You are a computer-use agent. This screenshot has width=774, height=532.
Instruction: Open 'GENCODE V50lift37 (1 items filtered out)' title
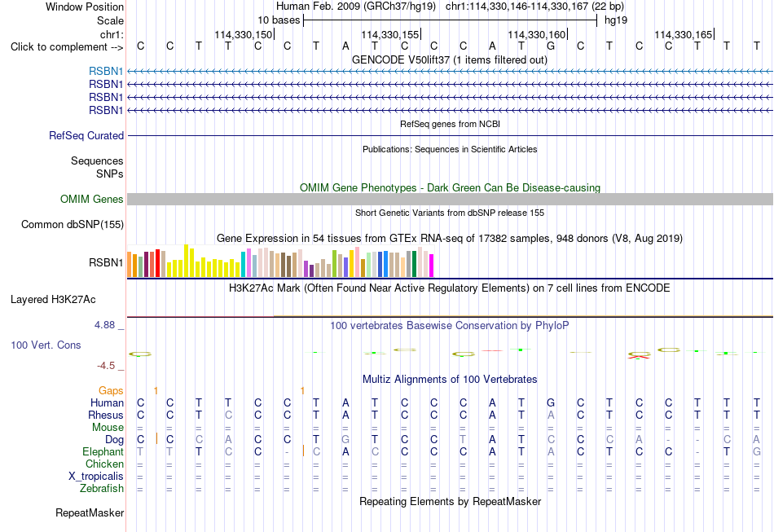point(450,59)
